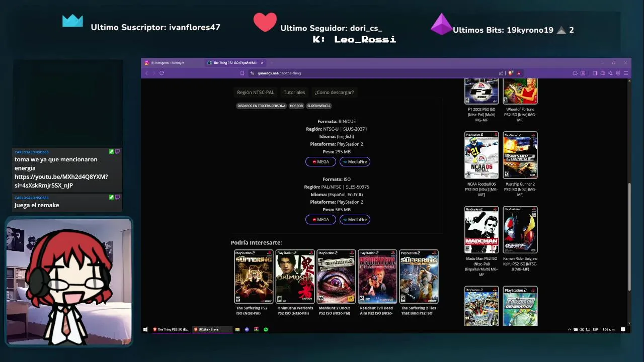Show hidden system tray icons arrow
This screenshot has width=644, height=362.
tap(570, 329)
